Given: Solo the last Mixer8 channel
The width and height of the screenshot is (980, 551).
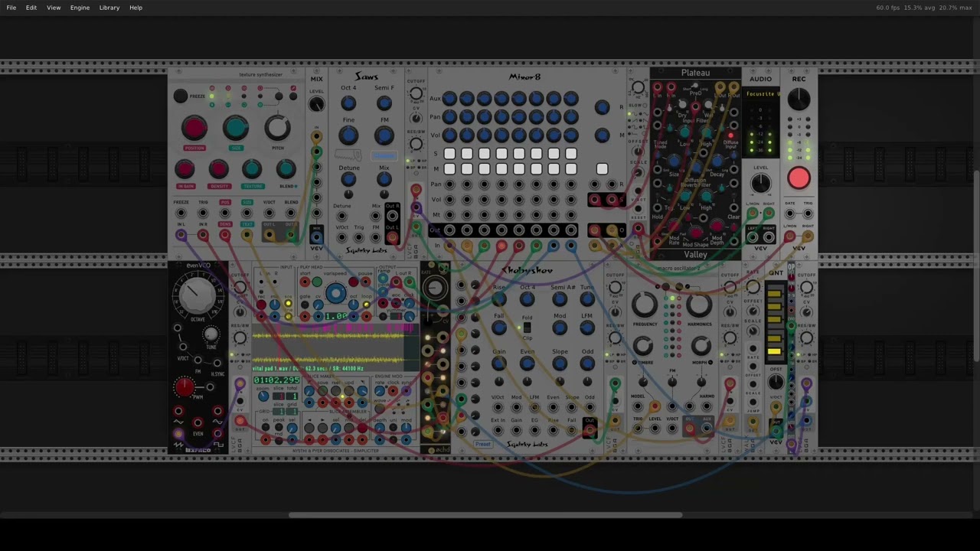Looking at the screenshot, I should tap(571, 154).
